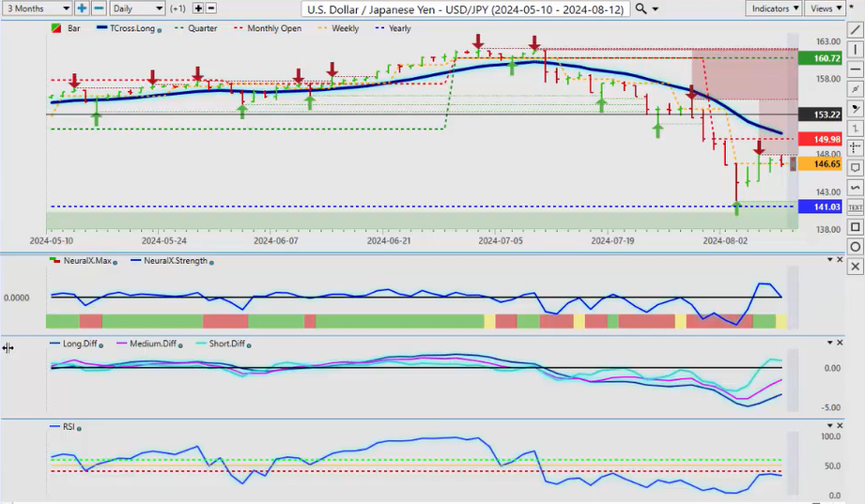Click the blue plus zoom-in button
Screen dimensions: 865x504
tap(82, 8)
